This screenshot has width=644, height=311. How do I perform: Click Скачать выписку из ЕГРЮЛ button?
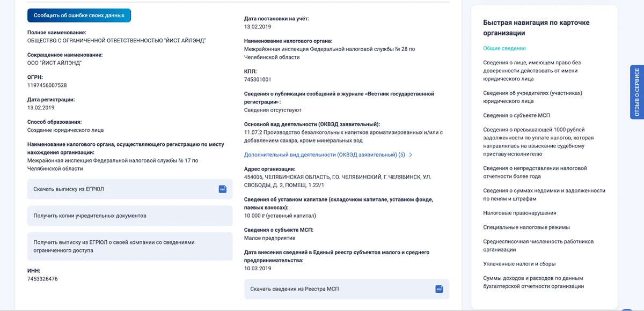[130, 189]
